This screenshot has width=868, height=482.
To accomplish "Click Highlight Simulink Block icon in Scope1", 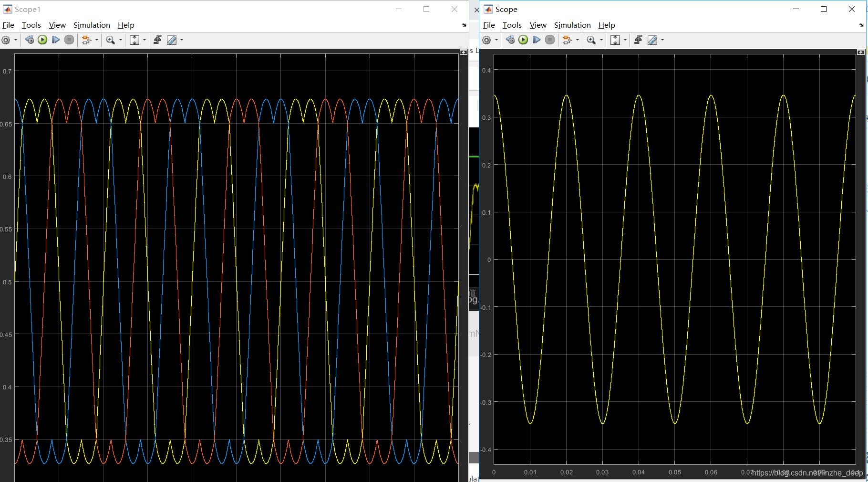I will point(86,40).
